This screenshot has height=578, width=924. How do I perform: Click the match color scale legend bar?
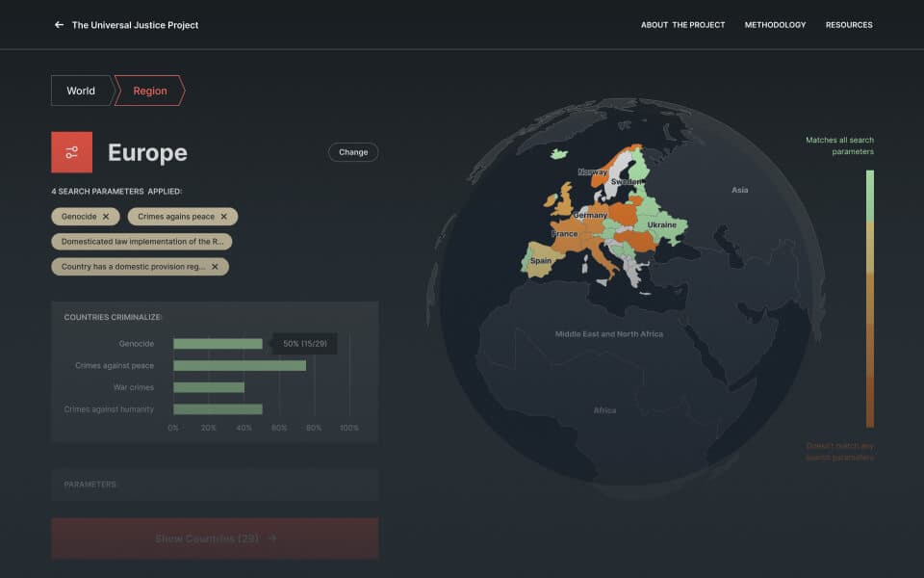tap(869, 299)
